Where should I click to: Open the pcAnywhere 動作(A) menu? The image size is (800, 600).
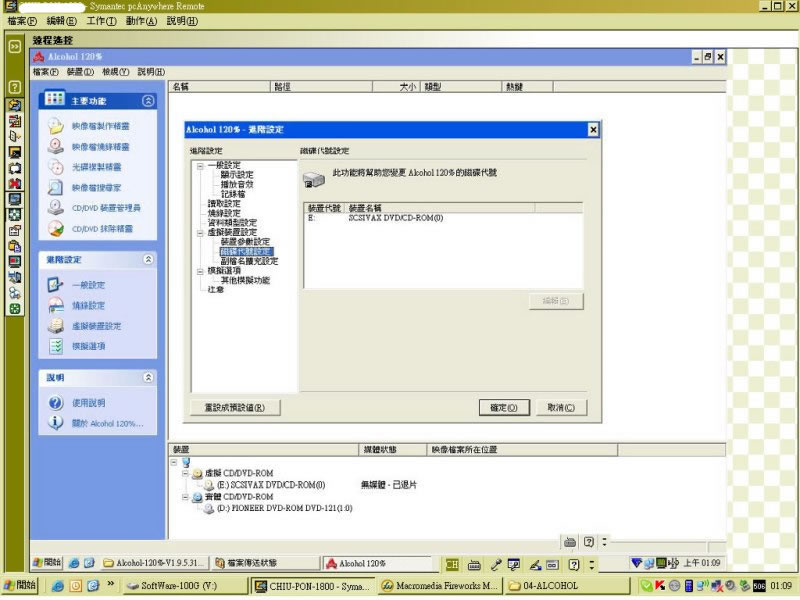pyautogui.click(x=141, y=21)
